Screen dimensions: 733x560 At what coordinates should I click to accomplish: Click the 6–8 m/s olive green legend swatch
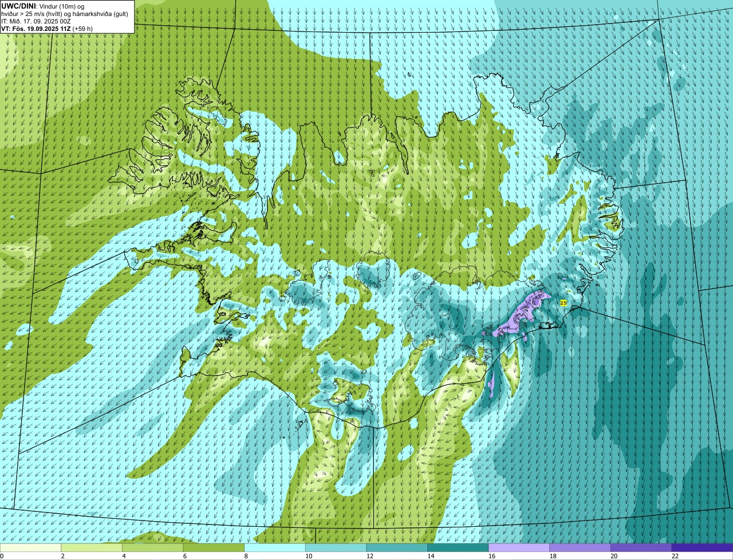point(214,547)
